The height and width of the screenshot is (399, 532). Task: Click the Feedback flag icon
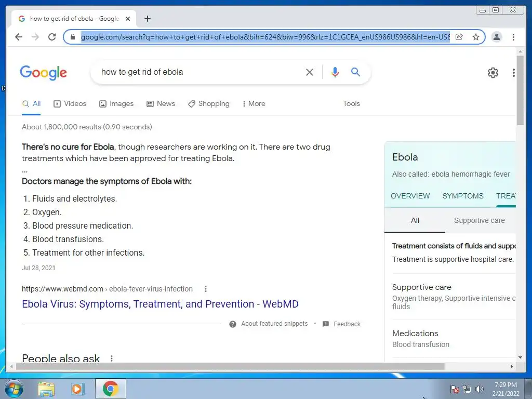[326, 324]
